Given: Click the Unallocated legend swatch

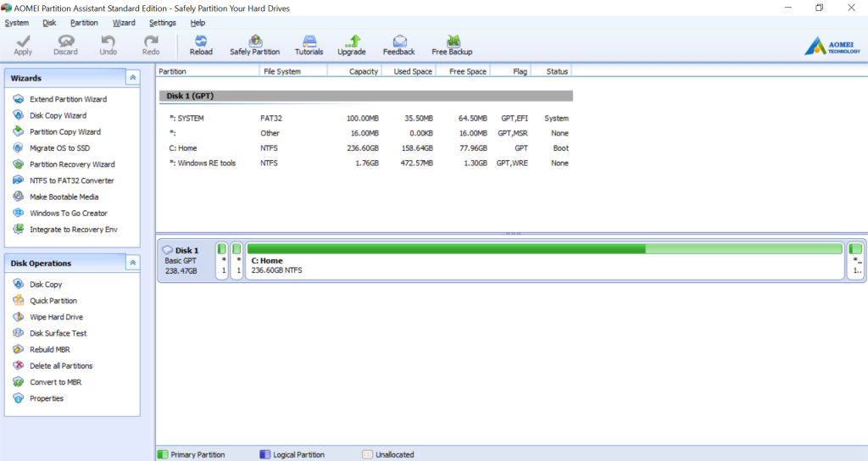Looking at the screenshot, I should (x=368, y=454).
